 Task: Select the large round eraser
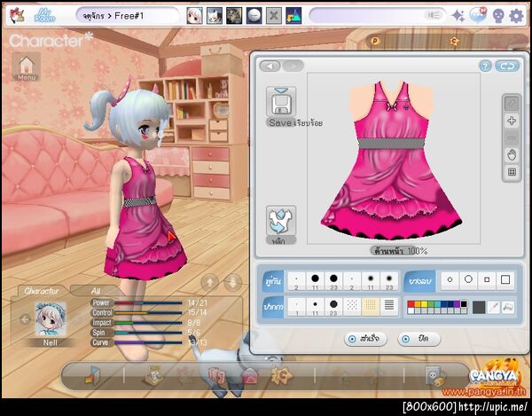(x=468, y=280)
